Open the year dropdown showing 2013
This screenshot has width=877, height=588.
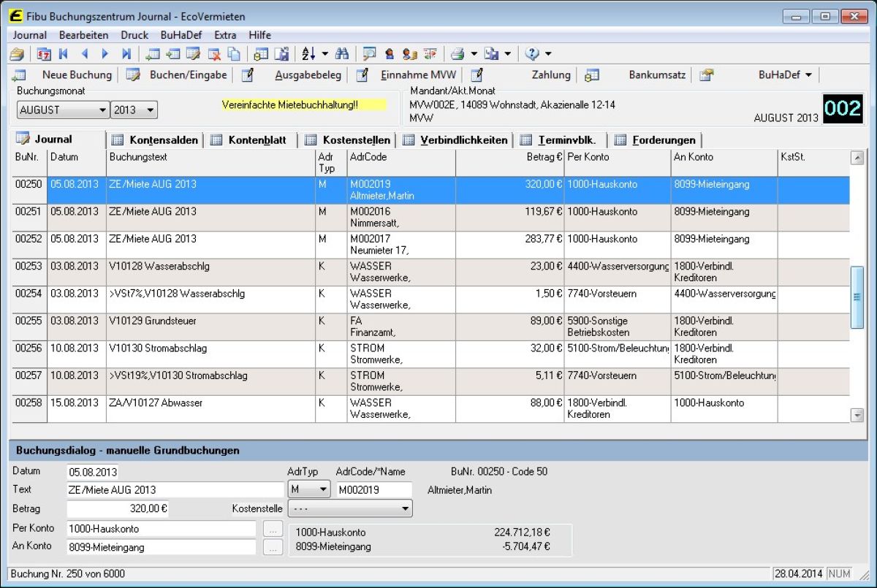pos(134,110)
